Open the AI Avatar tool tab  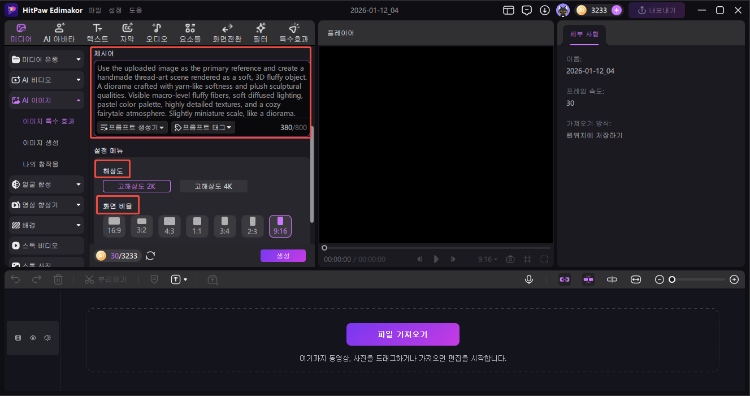tap(59, 33)
